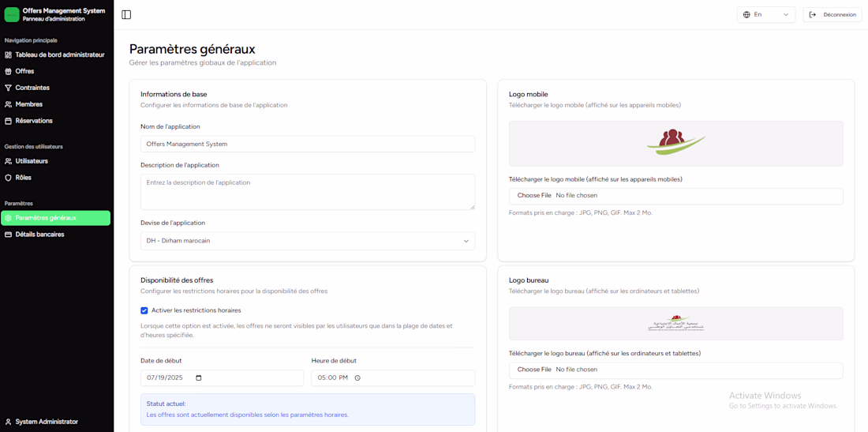The width and height of the screenshot is (868, 432).
Task: Click the System Administrator user icon
Action: [9, 422]
